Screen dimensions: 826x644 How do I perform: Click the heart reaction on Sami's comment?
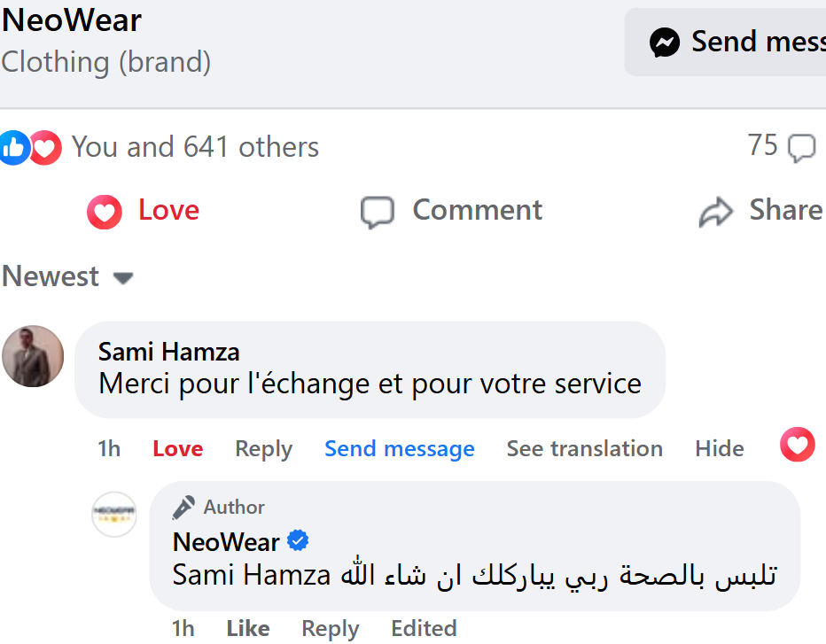[797, 445]
